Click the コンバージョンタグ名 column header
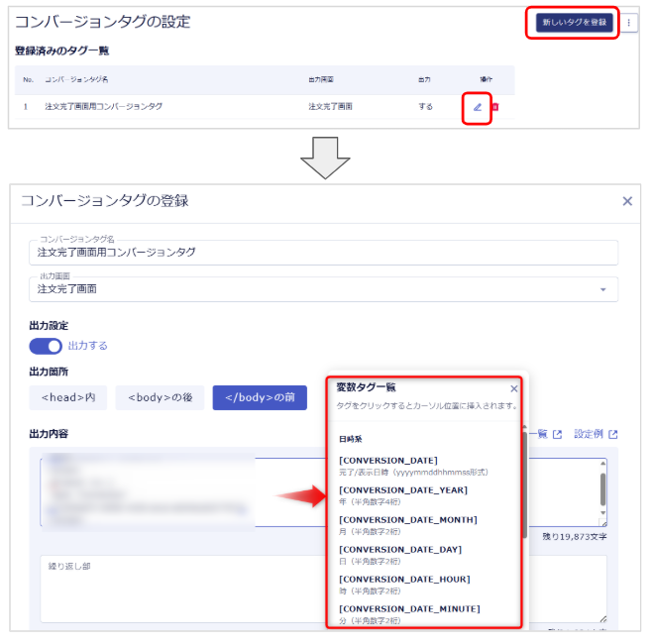The image size is (651, 644). pyautogui.click(x=76, y=79)
